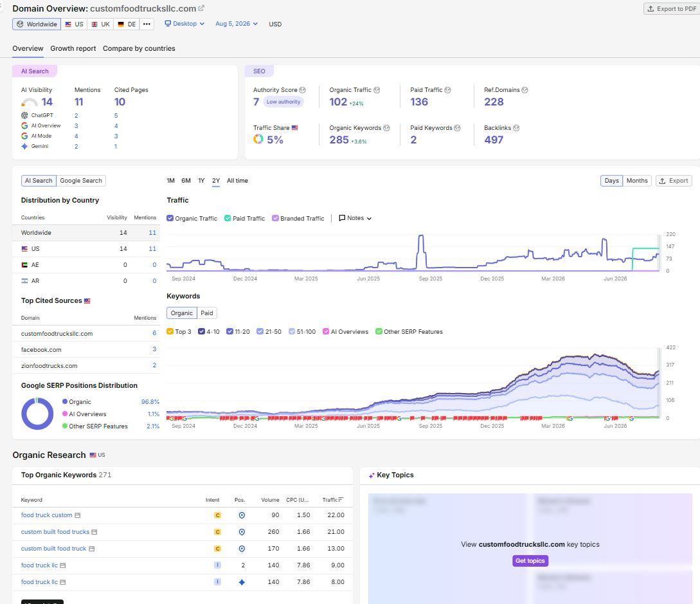Open Desktop device dropdown
Screen dimensions: 700x604
point(184,24)
